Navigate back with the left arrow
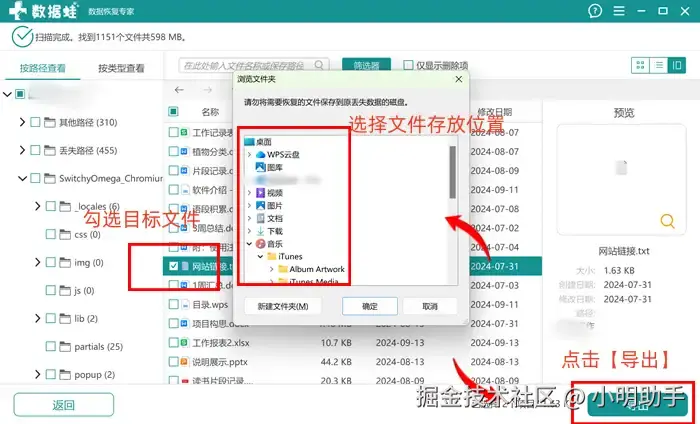 179,90
